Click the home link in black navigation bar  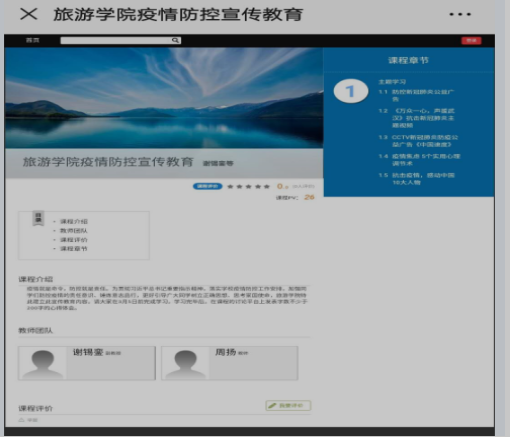(32, 40)
